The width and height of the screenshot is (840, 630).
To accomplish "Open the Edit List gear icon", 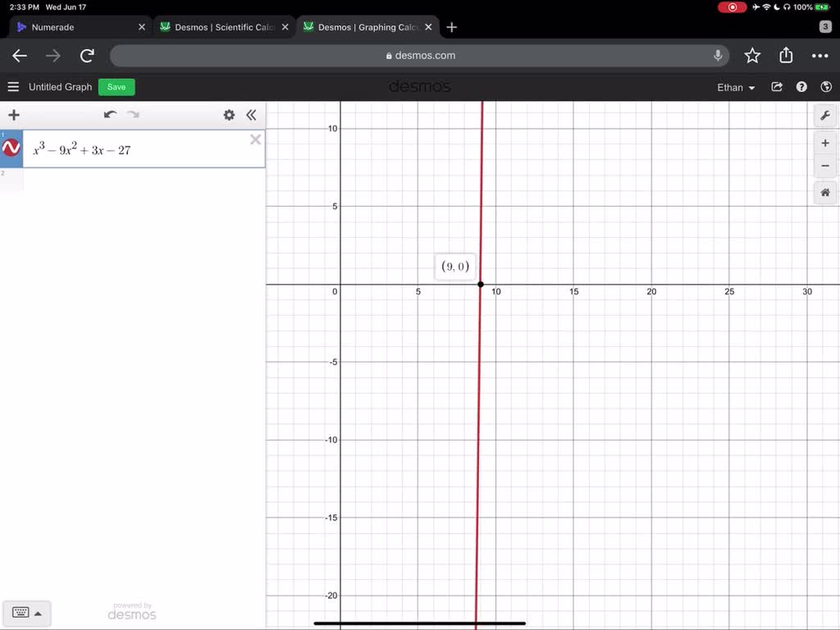I will tap(229, 115).
